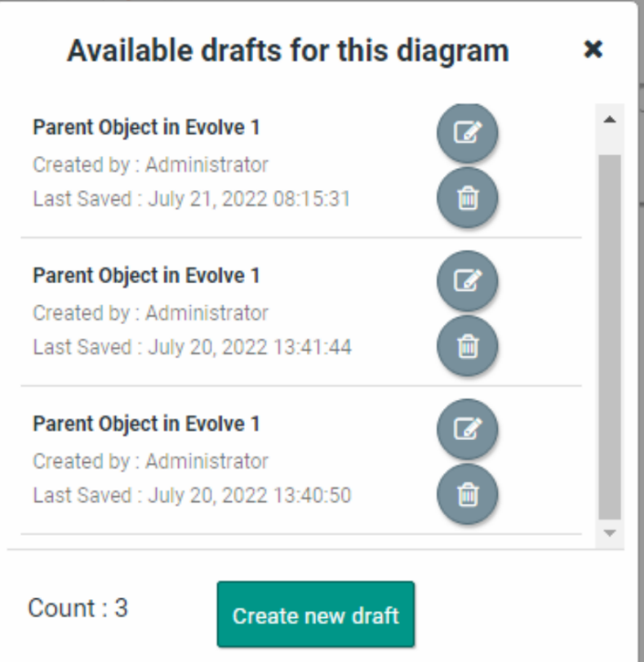
Task: Create new draft
Action: (315, 615)
